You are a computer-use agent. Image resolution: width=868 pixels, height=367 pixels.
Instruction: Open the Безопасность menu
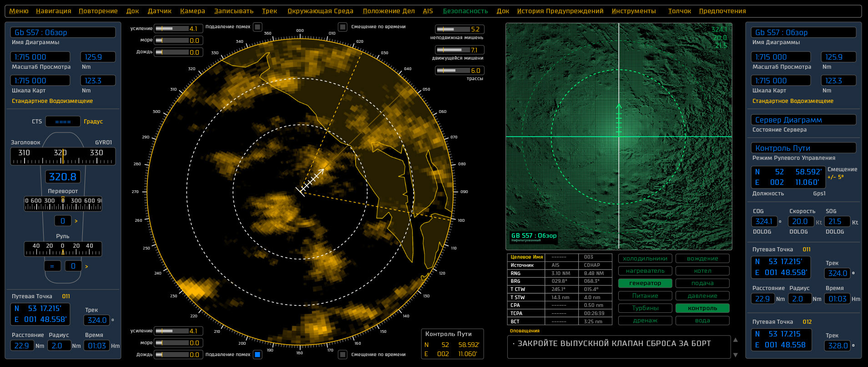pyautogui.click(x=465, y=11)
